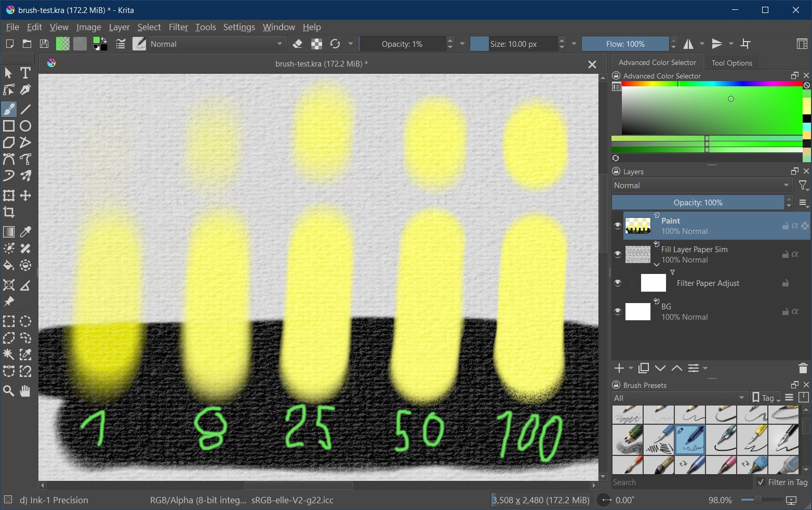Click the Tag button in Brush Presets
This screenshot has height=510, width=812.
(x=766, y=398)
